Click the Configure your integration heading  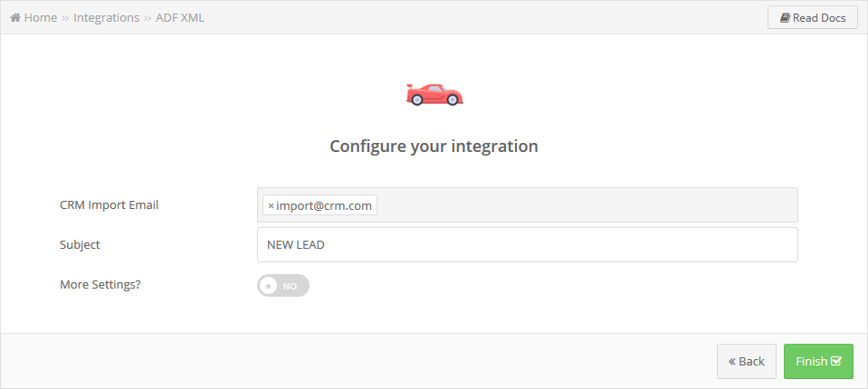click(x=434, y=146)
